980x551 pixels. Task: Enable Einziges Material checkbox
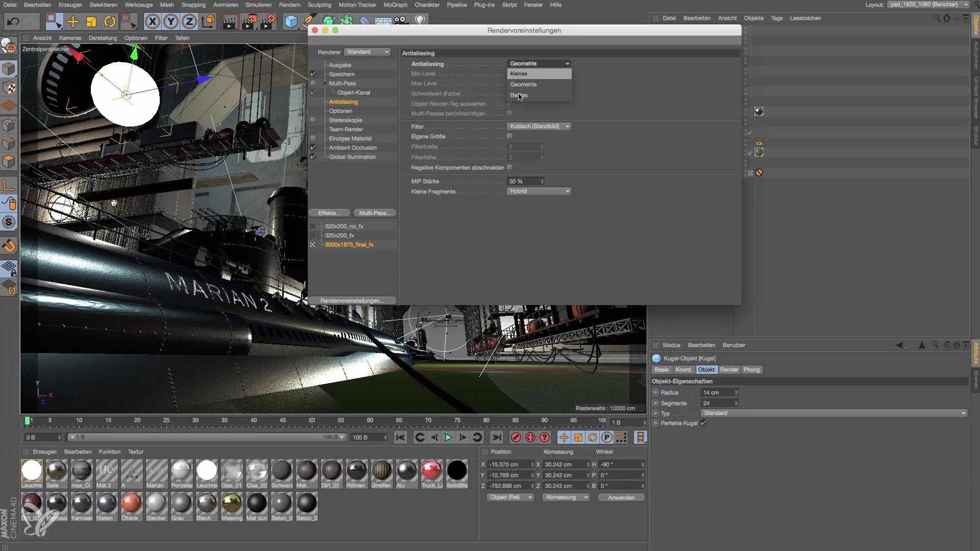tap(313, 138)
